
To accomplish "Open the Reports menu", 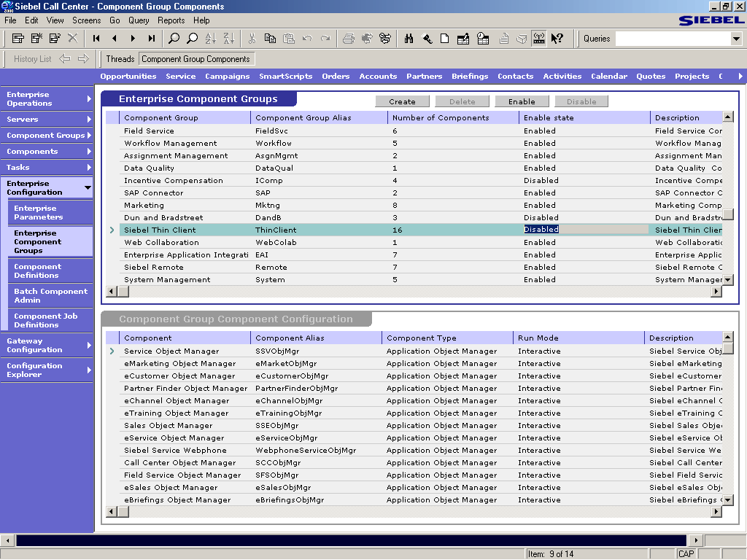I will point(171,20).
